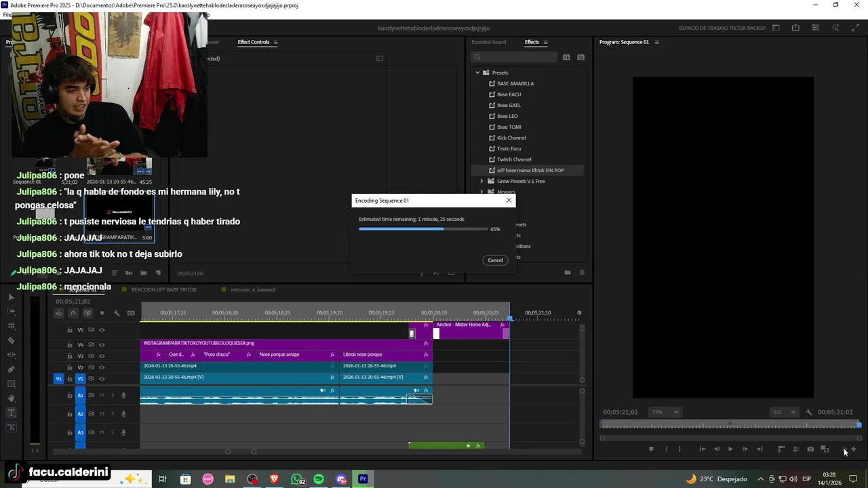This screenshot has width=868, height=488.
Task: Expand Grow Presets V.1 Free folder
Action: pyautogui.click(x=481, y=181)
